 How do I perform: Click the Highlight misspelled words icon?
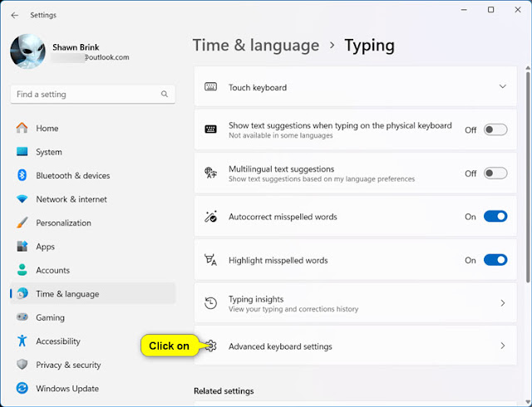210,260
